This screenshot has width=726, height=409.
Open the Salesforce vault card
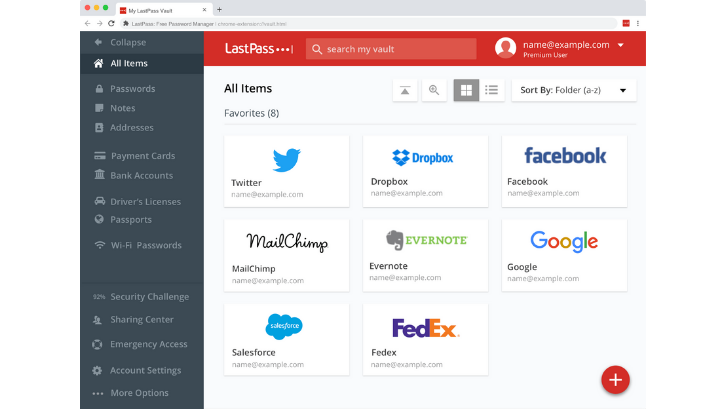[287, 340]
